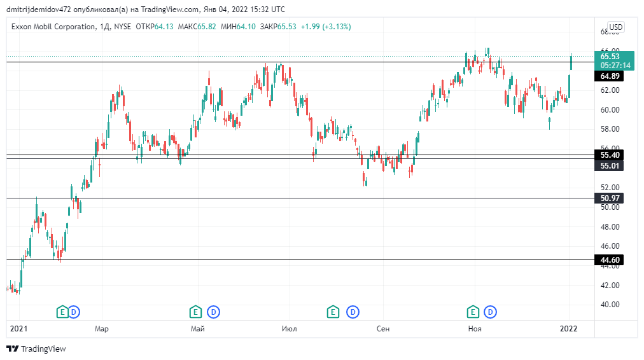Click the Май label on time axis
Screen dimensions: 644x360
(197, 329)
